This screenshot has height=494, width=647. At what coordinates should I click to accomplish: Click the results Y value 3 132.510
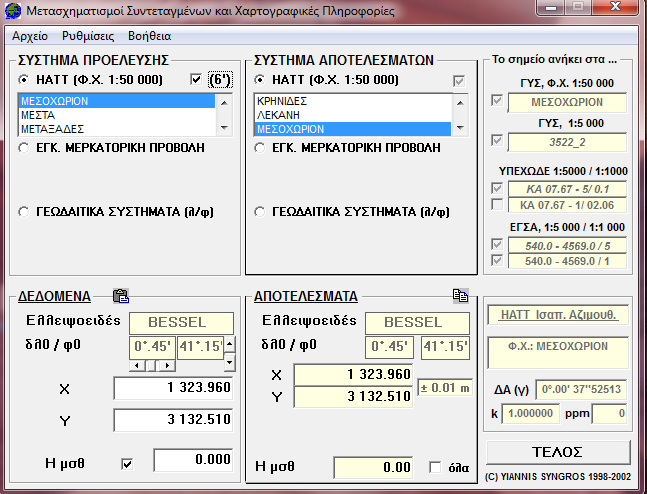pyautogui.click(x=353, y=397)
